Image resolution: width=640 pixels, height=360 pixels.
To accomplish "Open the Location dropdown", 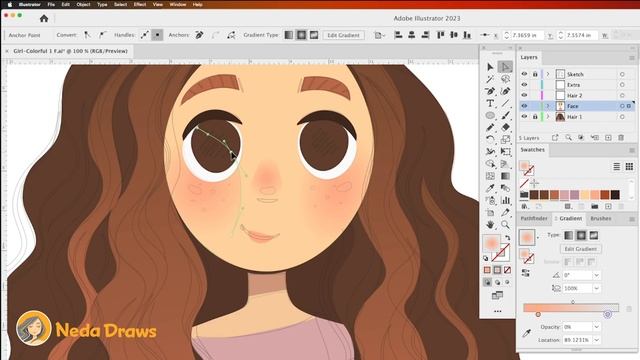I will click(x=597, y=340).
